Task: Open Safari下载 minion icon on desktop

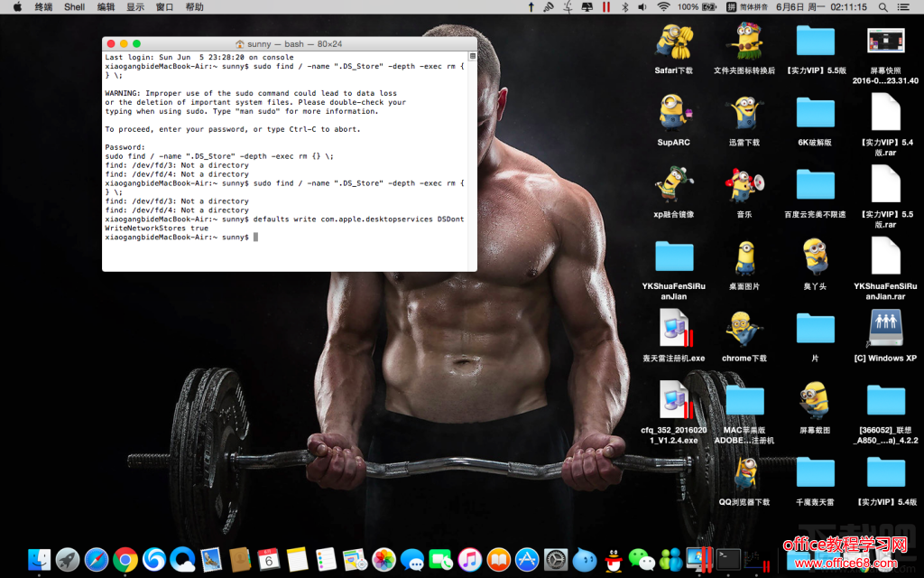Action: [x=673, y=42]
